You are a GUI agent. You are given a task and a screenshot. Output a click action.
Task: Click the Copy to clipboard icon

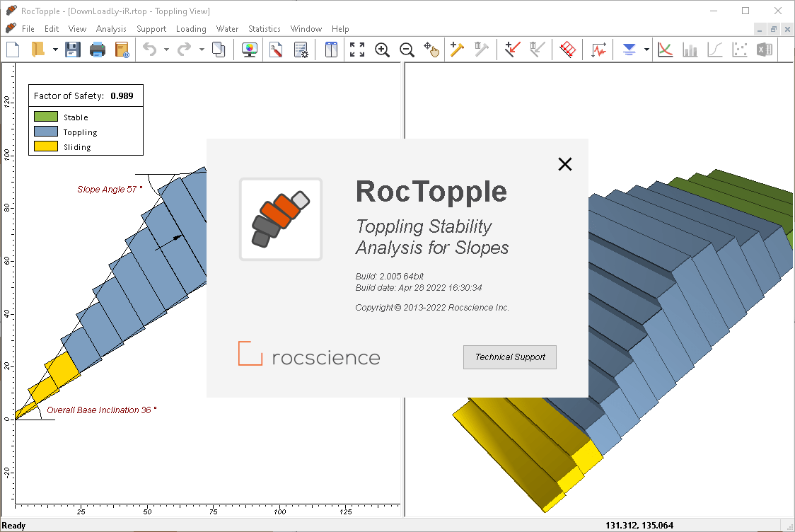(219, 50)
